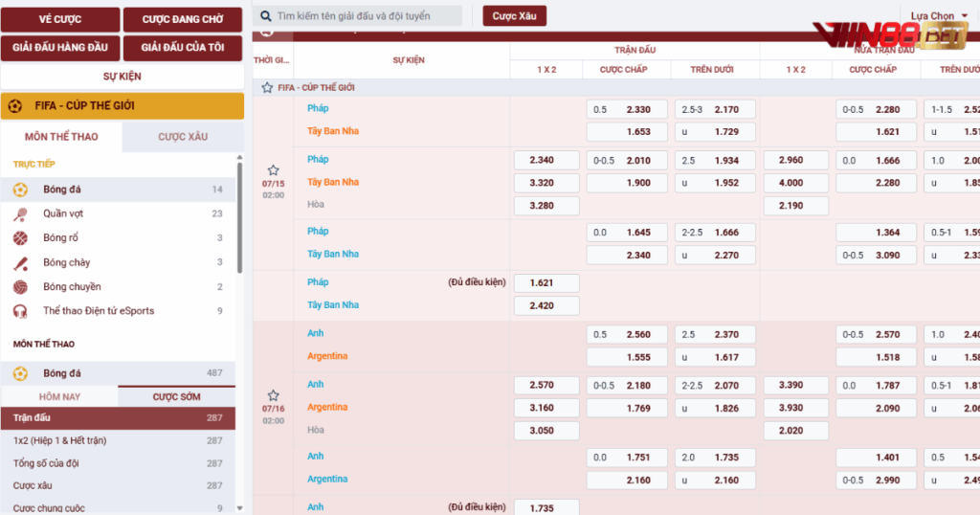The height and width of the screenshot is (515, 980).
Task: Click the FIFA league star favorite icon
Action: point(268,87)
